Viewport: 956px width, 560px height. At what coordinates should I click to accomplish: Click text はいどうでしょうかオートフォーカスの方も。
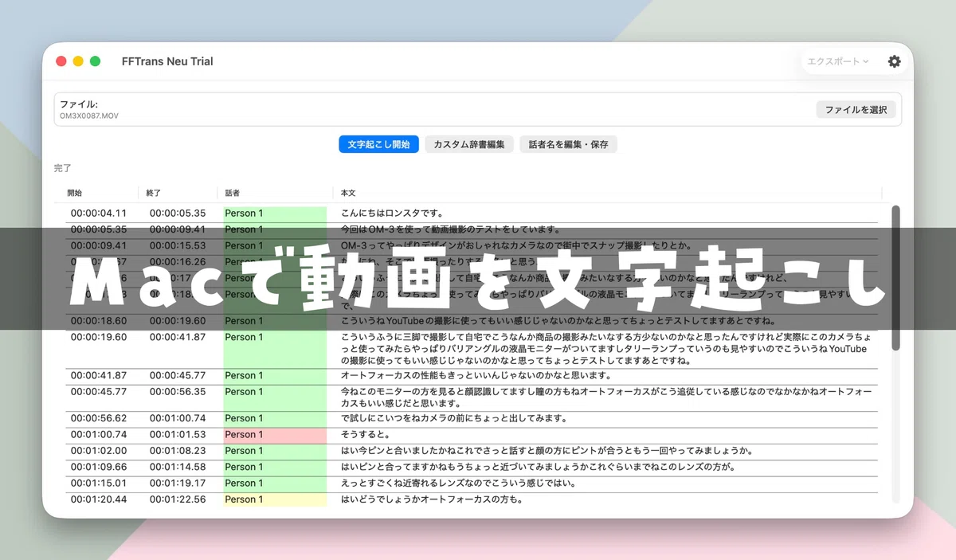tap(432, 499)
